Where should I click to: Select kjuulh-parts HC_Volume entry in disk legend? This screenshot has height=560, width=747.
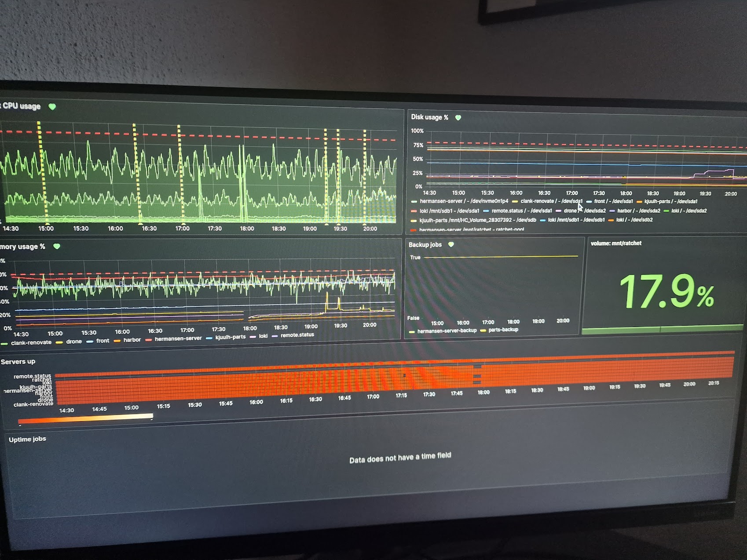click(477, 220)
